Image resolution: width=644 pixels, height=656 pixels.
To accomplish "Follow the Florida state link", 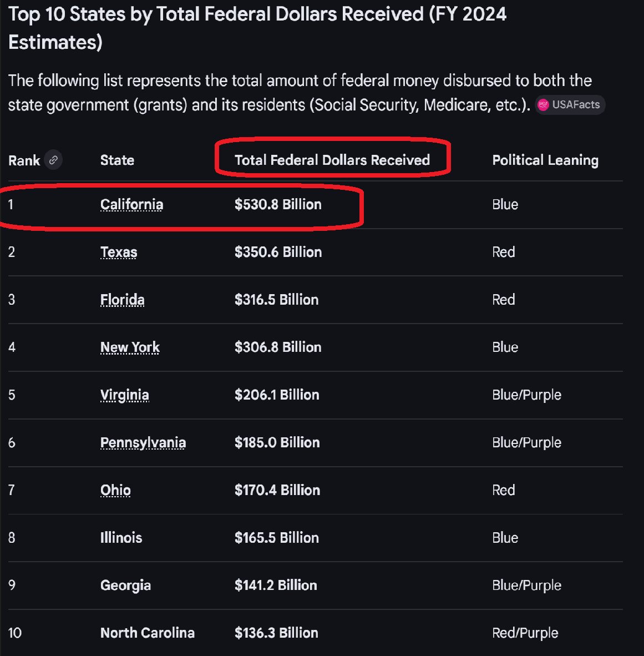I will pos(122,300).
